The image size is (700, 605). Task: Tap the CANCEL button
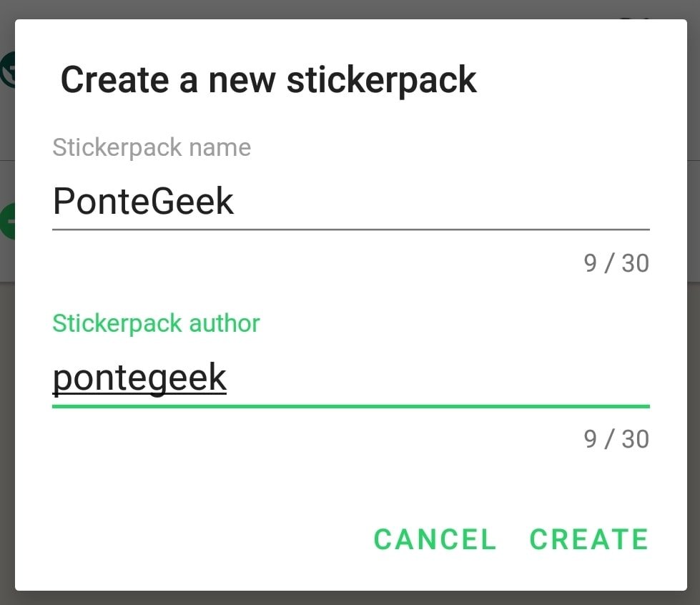point(435,539)
